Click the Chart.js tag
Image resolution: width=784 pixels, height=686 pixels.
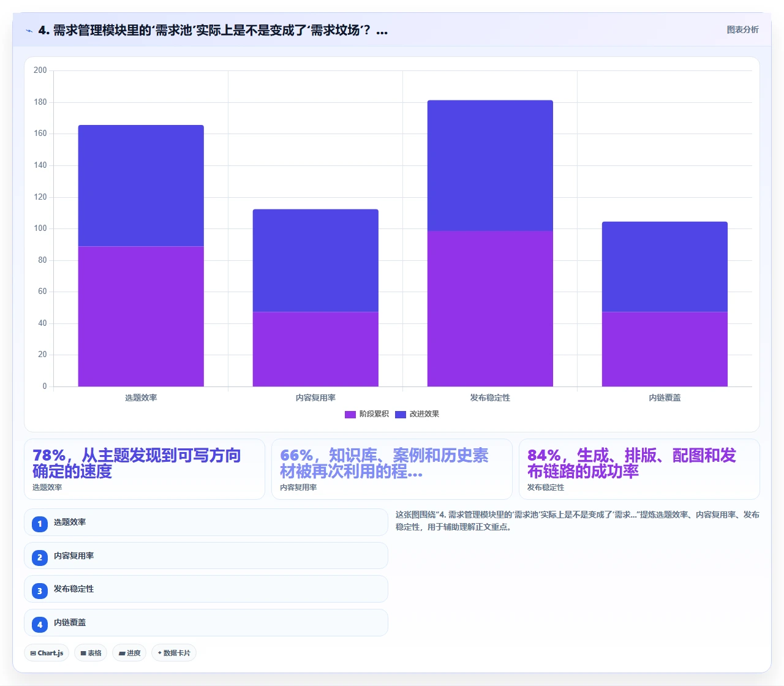tap(47, 653)
